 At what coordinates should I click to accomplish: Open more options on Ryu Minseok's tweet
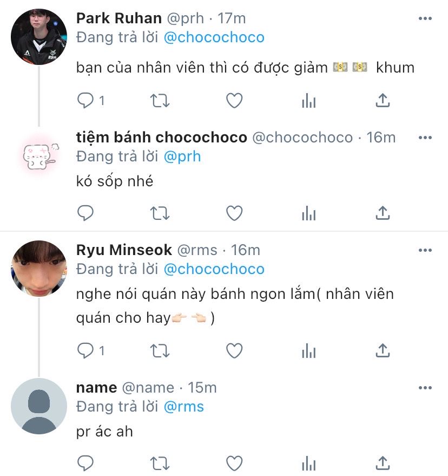[425, 250]
